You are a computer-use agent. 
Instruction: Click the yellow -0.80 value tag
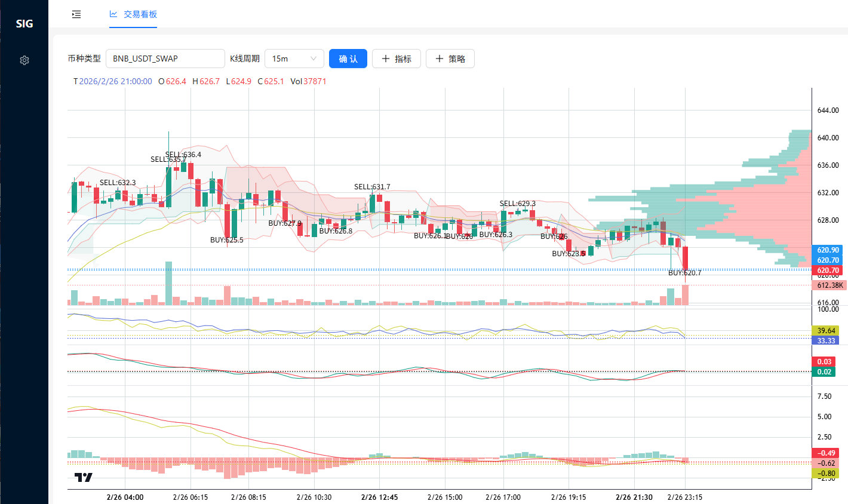click(826, 474)
